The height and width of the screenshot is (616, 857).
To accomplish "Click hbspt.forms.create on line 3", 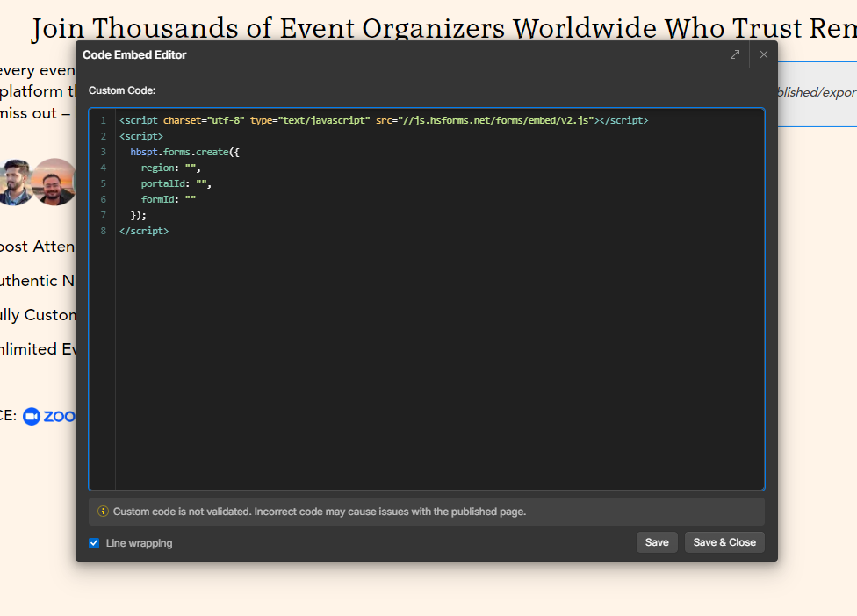I will click(179, 152).
